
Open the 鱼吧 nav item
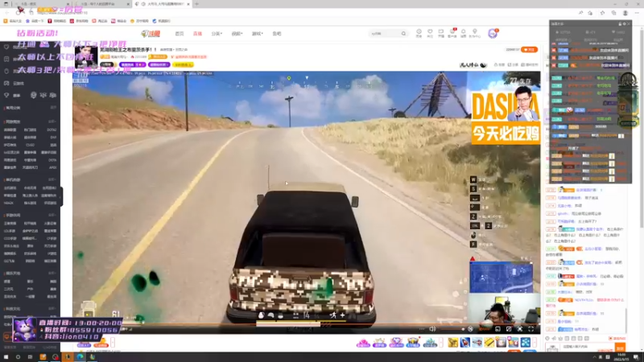click(x=277, y=34)
